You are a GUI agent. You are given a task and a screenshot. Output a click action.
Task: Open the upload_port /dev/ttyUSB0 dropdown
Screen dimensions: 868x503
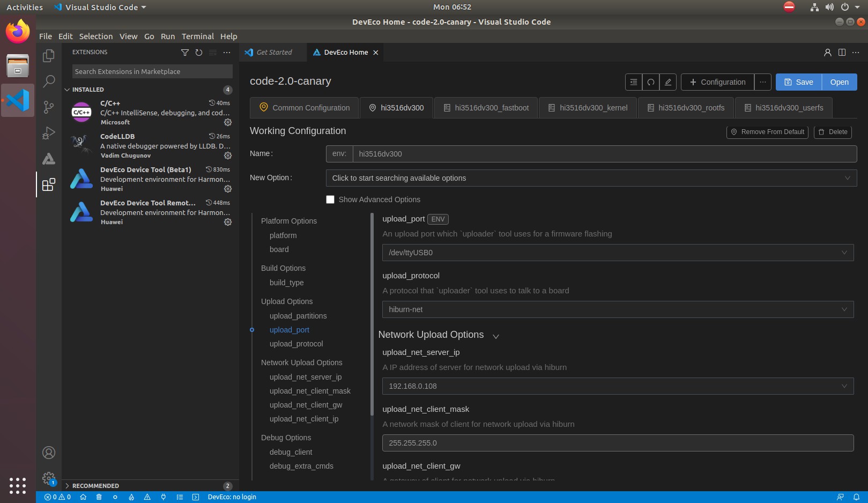tap(618, 253)
